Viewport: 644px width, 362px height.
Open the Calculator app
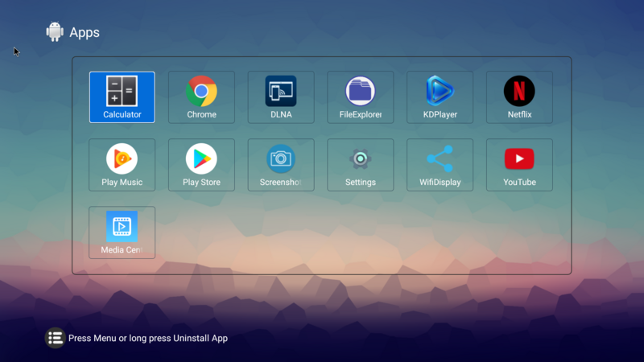click(122, 97)
